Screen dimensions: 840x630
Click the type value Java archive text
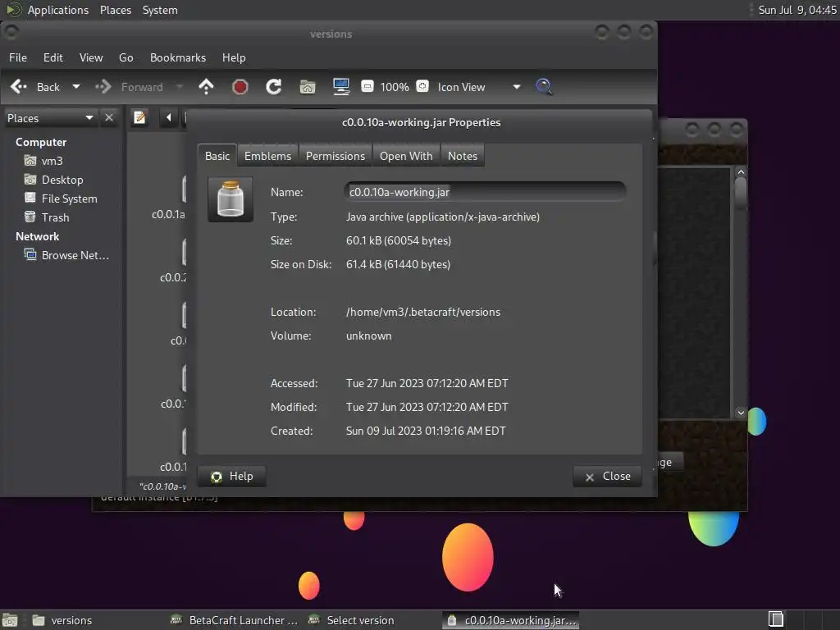pyautogui.click(x=442, y=217)
